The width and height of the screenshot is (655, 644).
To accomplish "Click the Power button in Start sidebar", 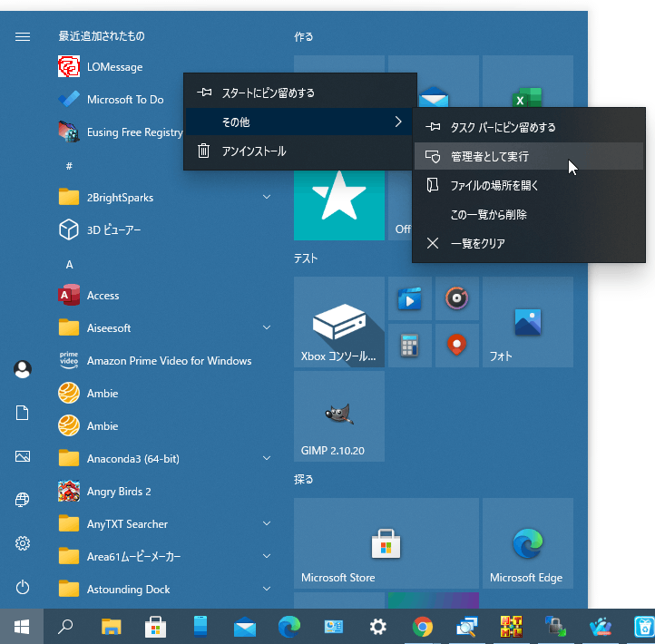I will (23, 587).
